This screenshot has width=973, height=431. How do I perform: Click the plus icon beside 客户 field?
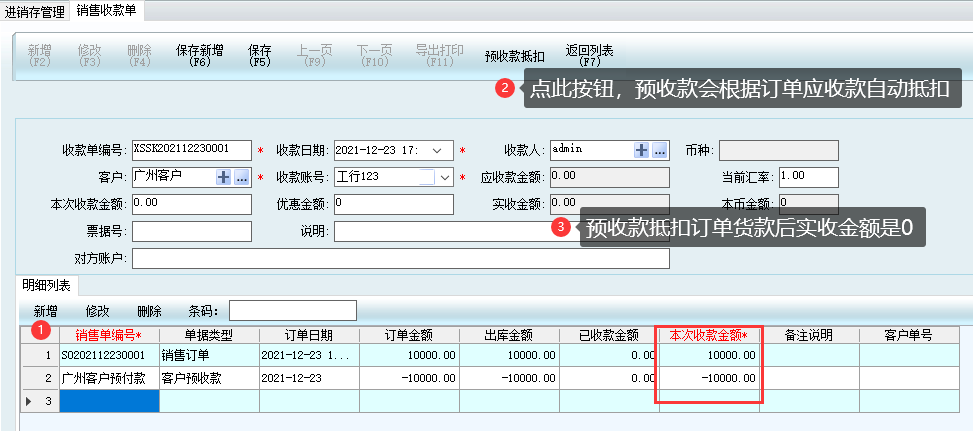224,177
